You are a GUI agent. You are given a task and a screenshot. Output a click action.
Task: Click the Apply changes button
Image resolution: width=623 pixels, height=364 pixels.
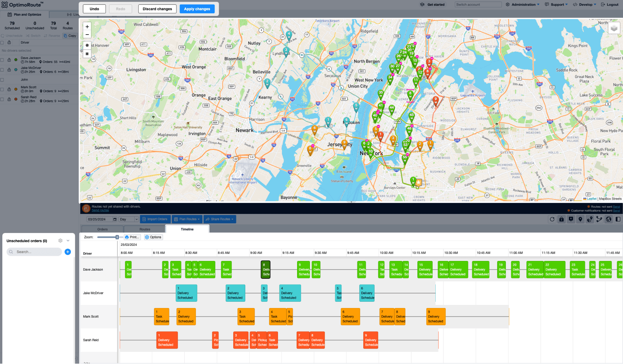click(197, 9)
